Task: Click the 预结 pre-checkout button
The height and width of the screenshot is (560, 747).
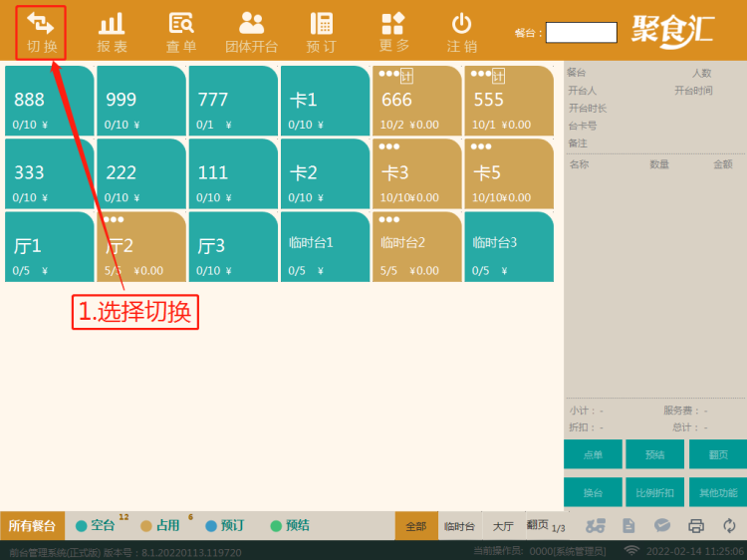Action: tap(655, 454)
